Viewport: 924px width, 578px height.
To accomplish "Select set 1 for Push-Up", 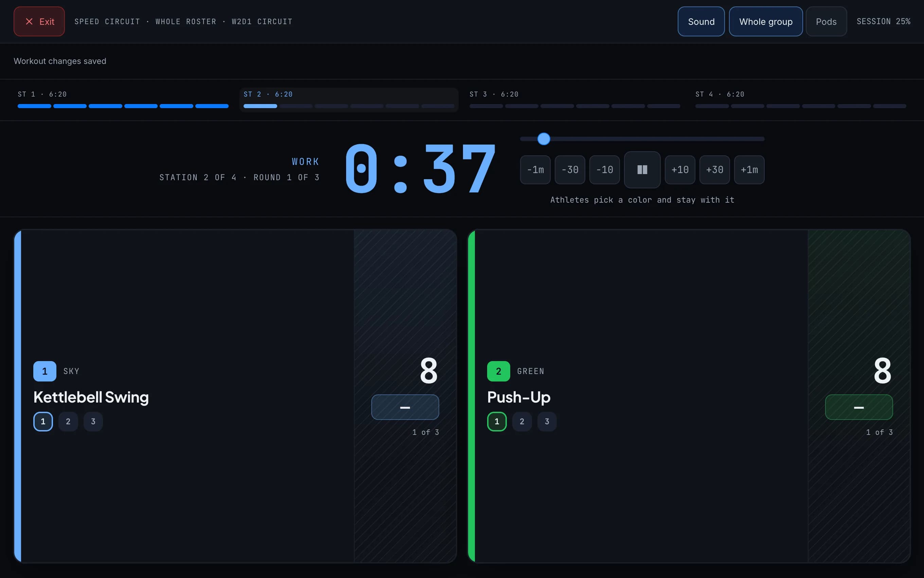I will coord(497,421).
